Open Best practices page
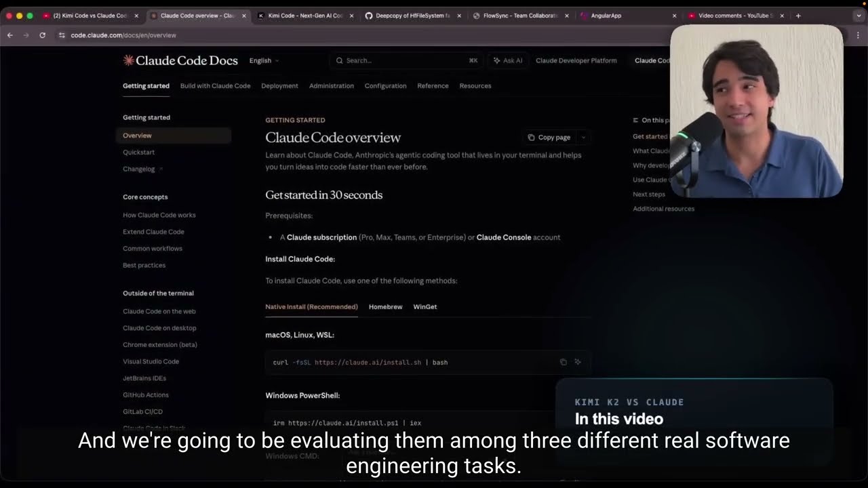The height and width of the screenshot is (488, 868). (x=144, y=265)
